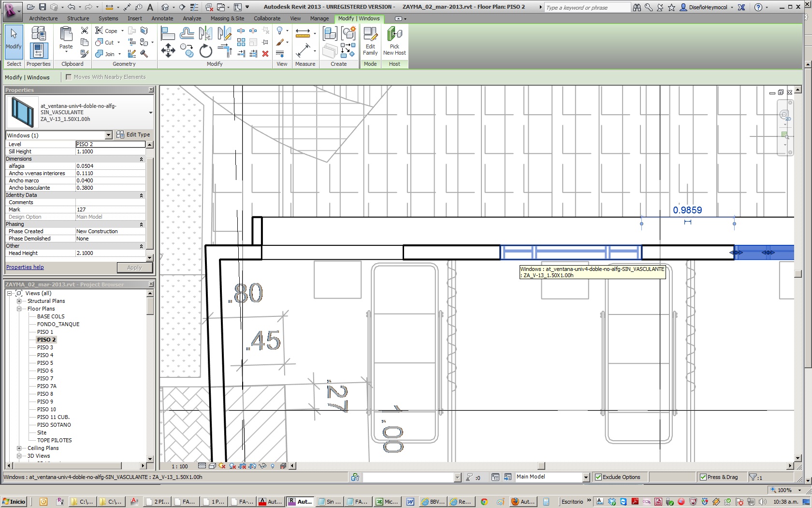
Task: Select the Move tool in Modify panel
Action: tap(168, 50)
